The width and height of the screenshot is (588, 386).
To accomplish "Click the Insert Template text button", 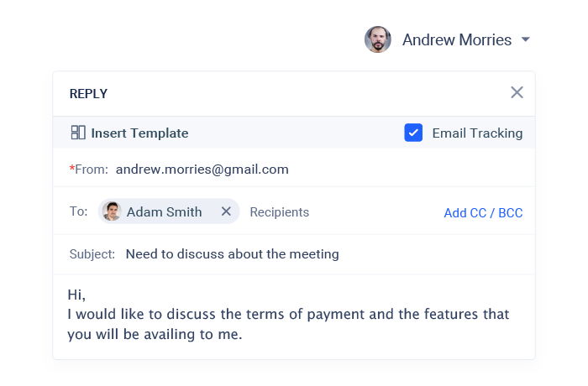I will coord(139,133).
